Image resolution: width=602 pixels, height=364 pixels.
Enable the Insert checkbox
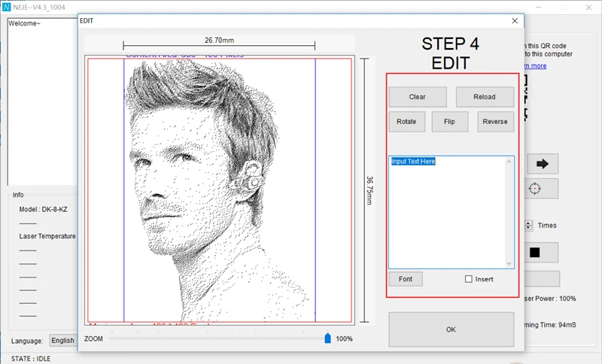pos(468,279)
